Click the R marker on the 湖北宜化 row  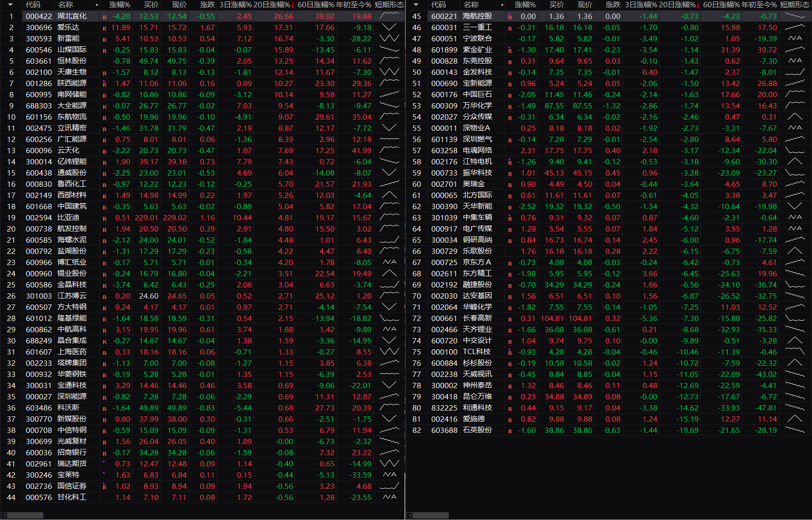104,17
